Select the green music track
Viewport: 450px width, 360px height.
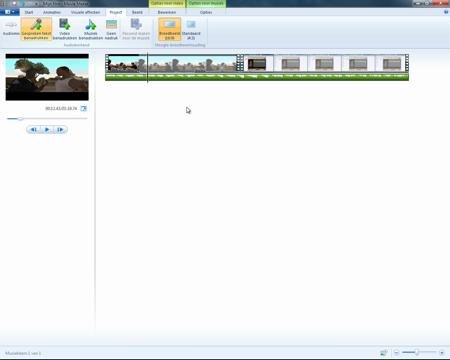coord(257,77)
